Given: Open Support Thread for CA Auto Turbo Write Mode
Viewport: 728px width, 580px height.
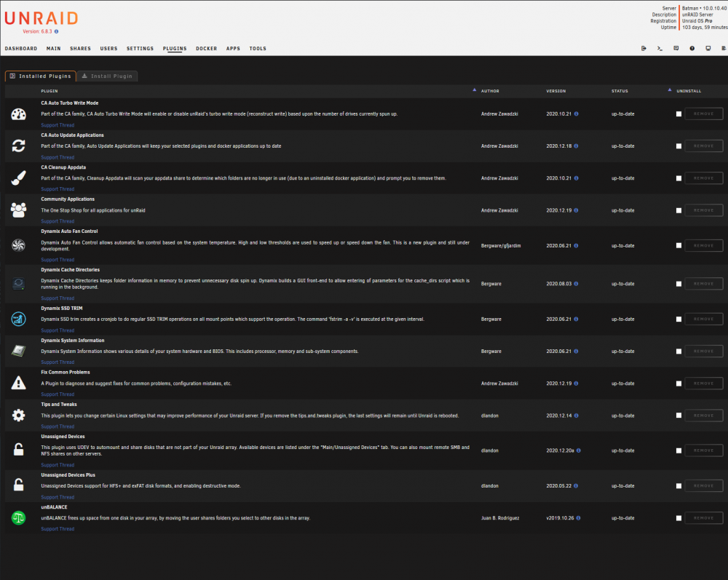Looking at the screenshot, I should tap(58, 125).
